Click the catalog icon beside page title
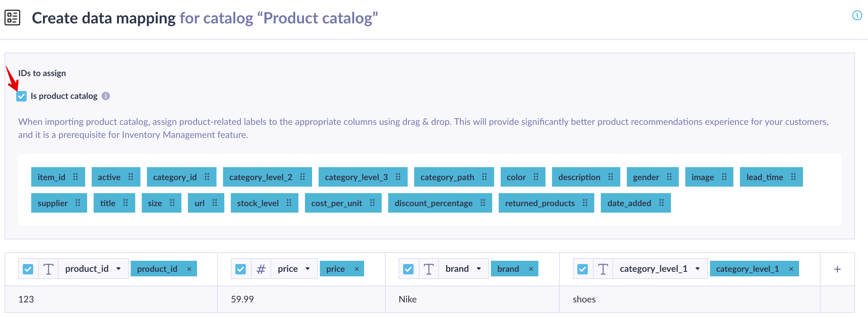The image size is (868, 318). [x=12, y=18]
